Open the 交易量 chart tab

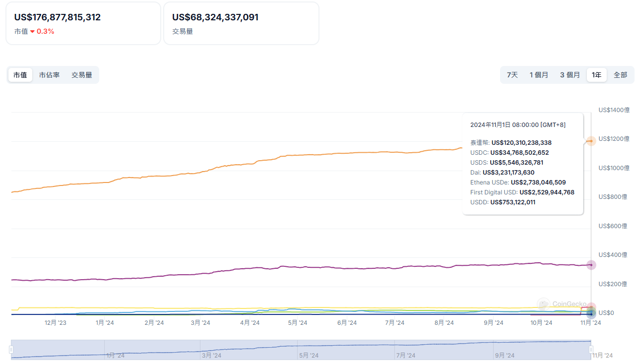tap(82, 75)
